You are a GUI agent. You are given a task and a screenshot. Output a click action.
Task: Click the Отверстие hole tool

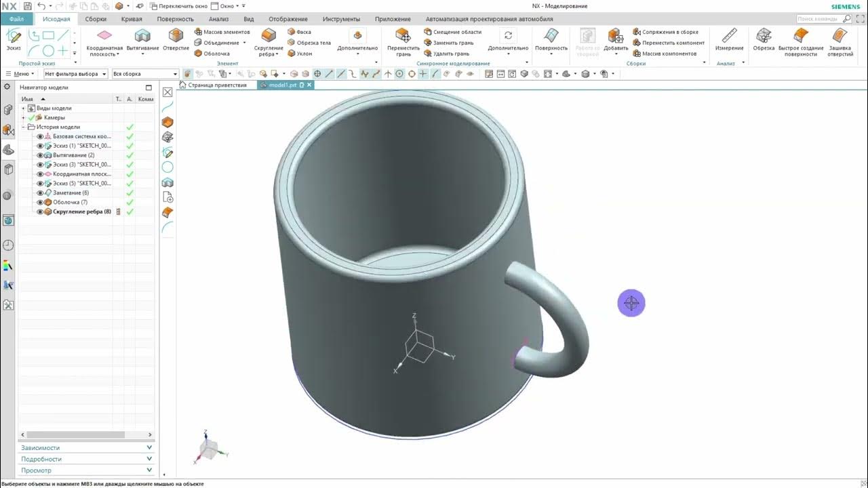point(176,40)
